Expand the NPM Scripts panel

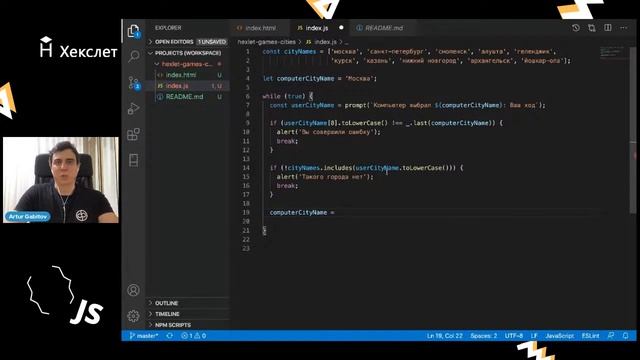[x=188, y=325]
